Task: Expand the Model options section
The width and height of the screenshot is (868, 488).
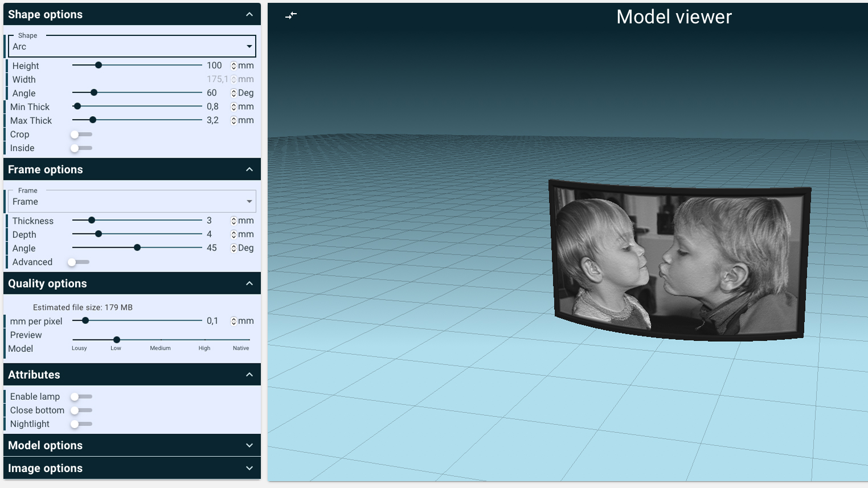Action: (132, 445)
